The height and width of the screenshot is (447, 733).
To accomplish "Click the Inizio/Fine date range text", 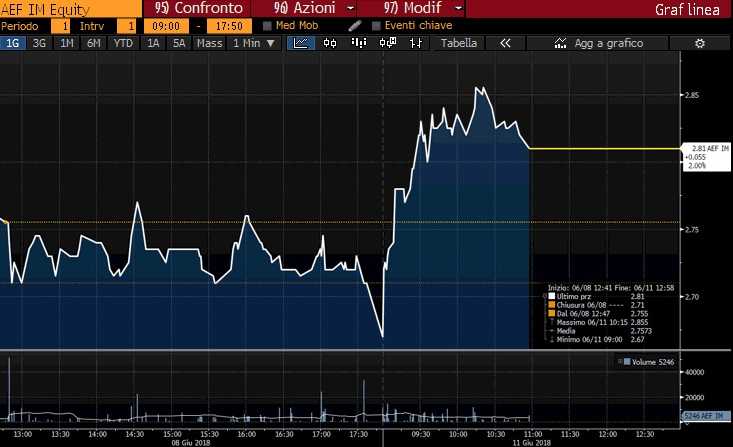I will tap(611, 288).
